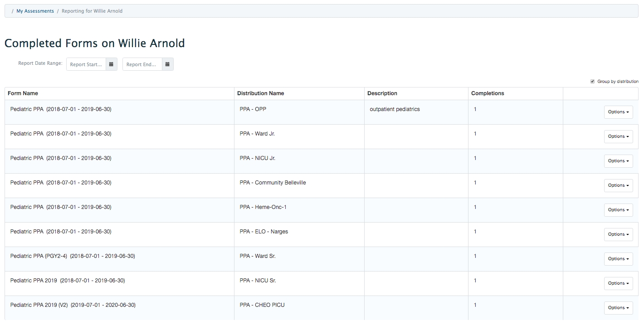Select the outpatient pediatrics description cell

click(x=395, y=109)
